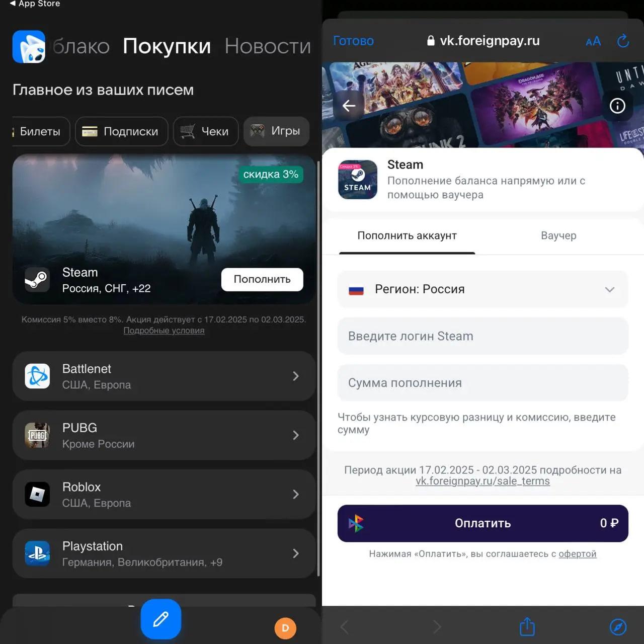
Task: Tap the Пополнить button on Steam banner
Action: tap(262, 279)
